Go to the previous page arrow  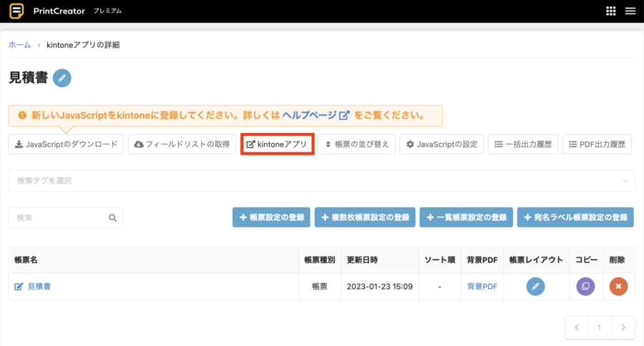pyautogui.click(x=577, y=327)
